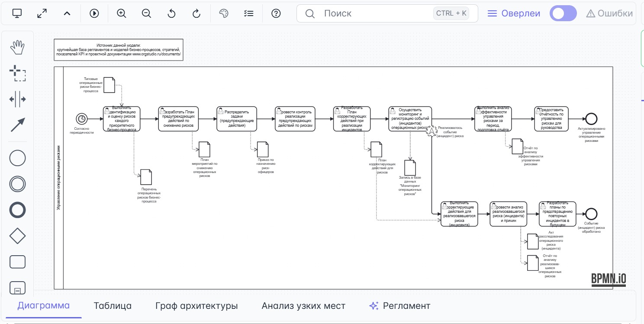The width and height of the screenshot is (644, 324).
Task: Click the Ошибки warning button
Action: point(609,13)
